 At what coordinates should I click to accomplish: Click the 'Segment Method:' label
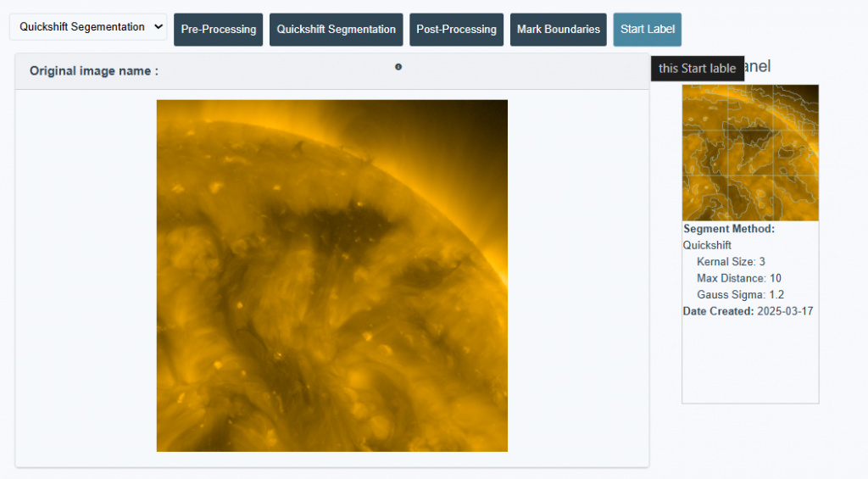729,229
